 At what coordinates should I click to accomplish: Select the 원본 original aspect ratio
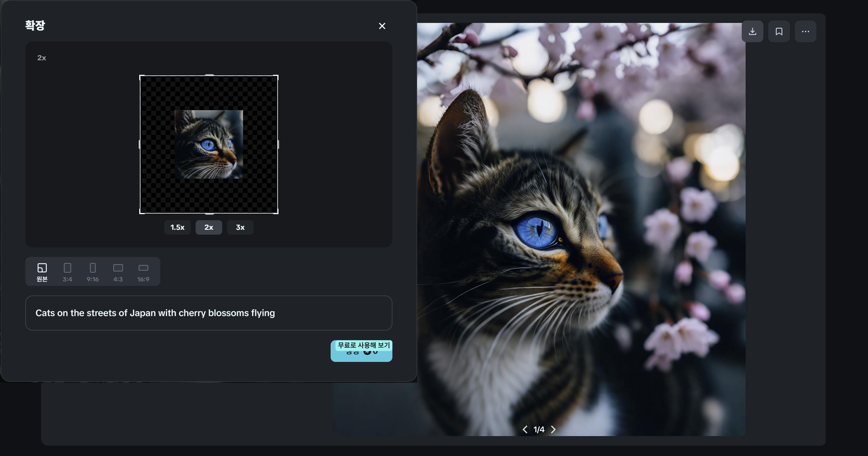point(42,272)
